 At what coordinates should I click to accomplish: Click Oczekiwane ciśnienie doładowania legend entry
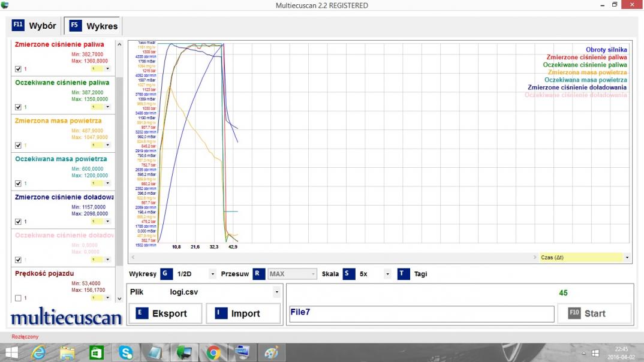[576, 95]
